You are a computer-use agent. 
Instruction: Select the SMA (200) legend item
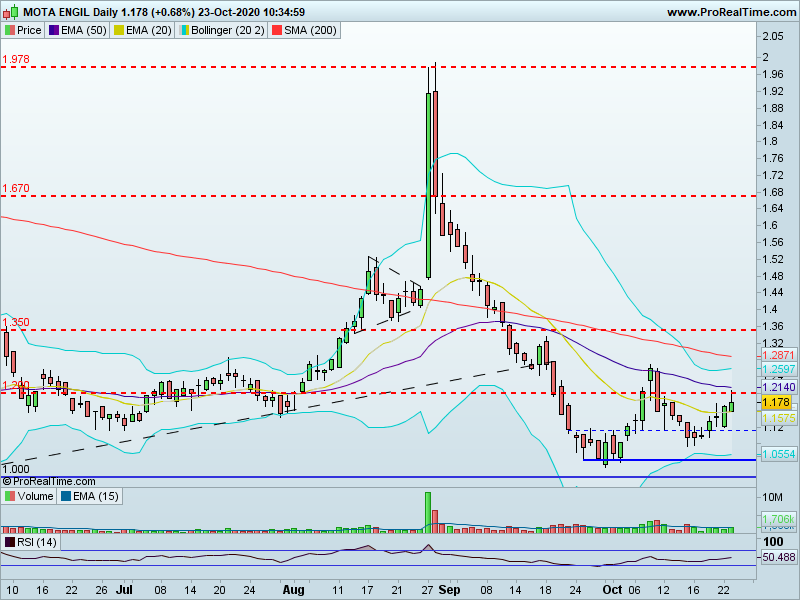[x=305, y=31]
